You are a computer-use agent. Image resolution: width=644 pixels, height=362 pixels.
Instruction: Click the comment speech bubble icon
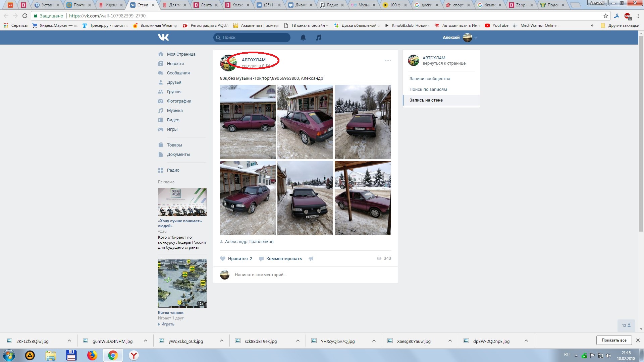click(261, 259)
